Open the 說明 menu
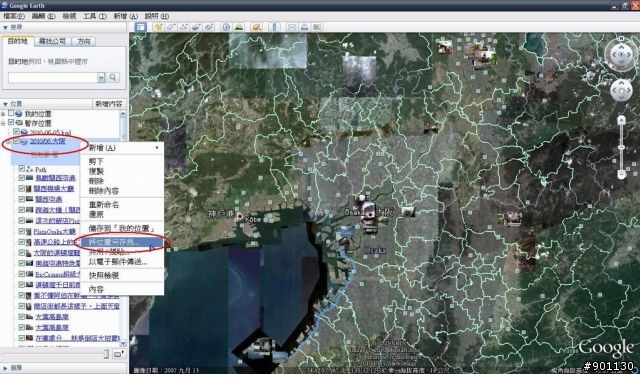Image resolution: width=640 pixels, height=374 pixels. (x=157, y=16)
